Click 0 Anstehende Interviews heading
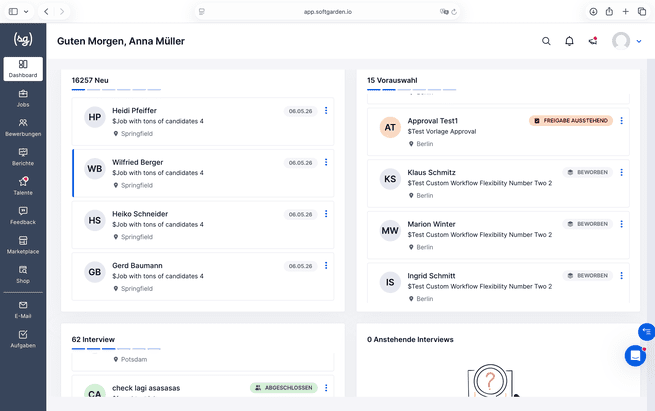This screenshot has width=655, height=411. click(x=410, y=340)
